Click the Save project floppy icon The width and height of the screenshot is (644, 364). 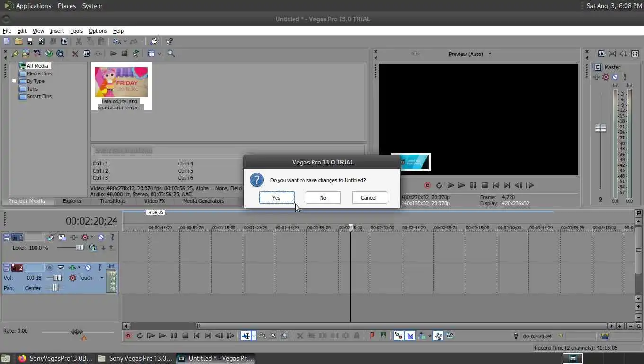(x=30, y=41)
